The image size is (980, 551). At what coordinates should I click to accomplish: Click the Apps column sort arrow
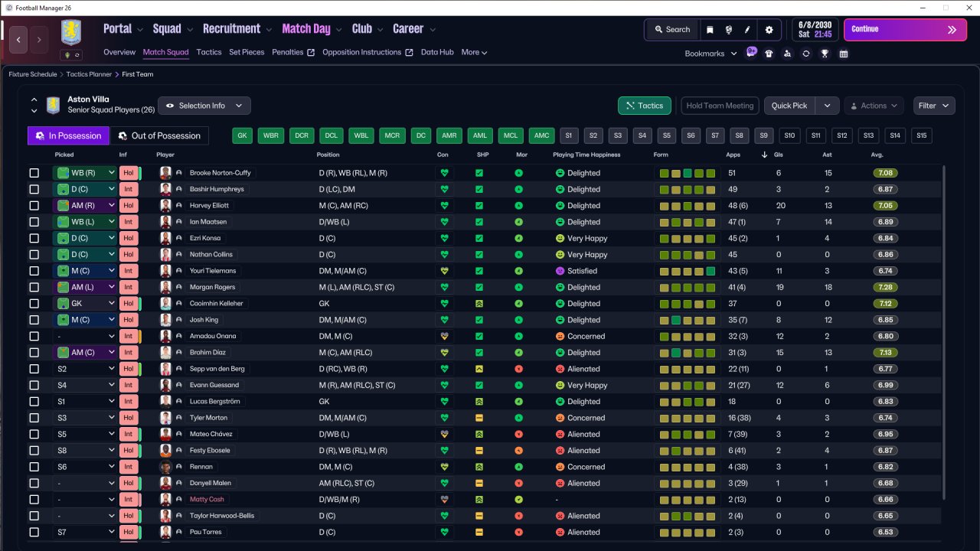tap(765, 155)
